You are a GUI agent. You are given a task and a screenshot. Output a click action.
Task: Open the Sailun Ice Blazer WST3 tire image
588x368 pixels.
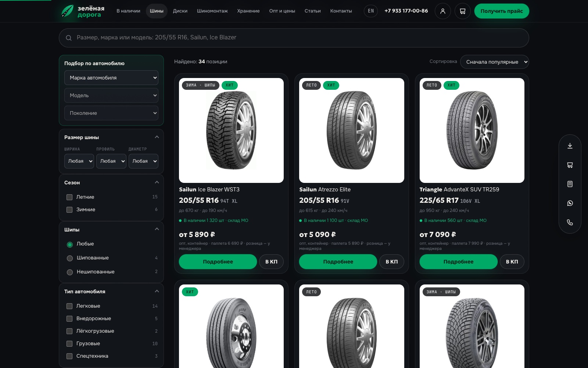pyautogui.click(x=231, y=130)
